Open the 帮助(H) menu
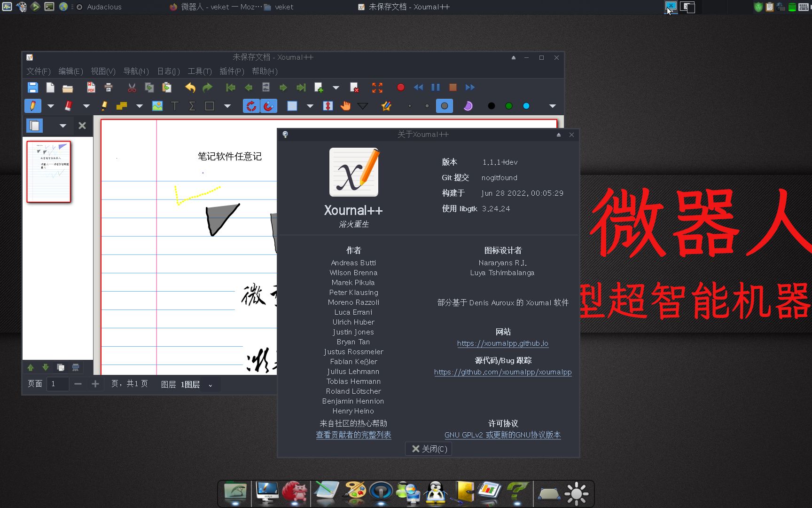This screenshot has height=508, width=812. coord(265,71)
